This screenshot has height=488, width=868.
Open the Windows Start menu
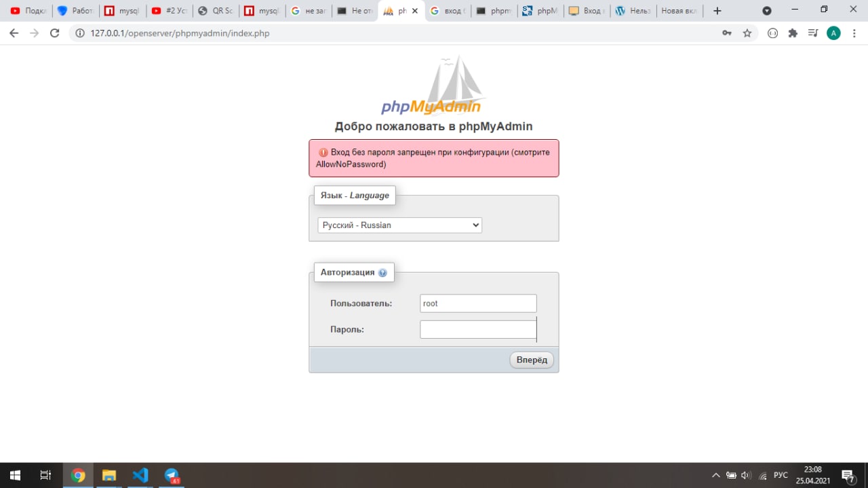(x=15, y=475)
